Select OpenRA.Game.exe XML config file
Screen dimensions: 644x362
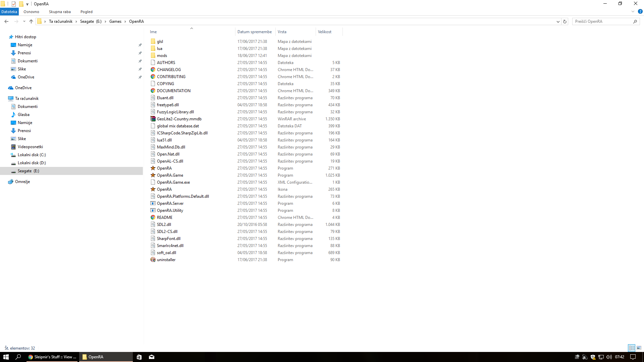[173, 182]
